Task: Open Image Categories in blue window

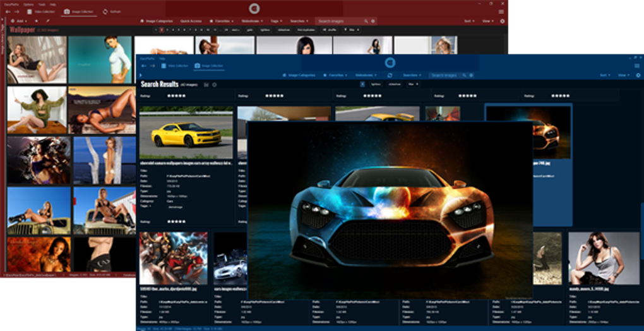Action: (x=299, y=75)
